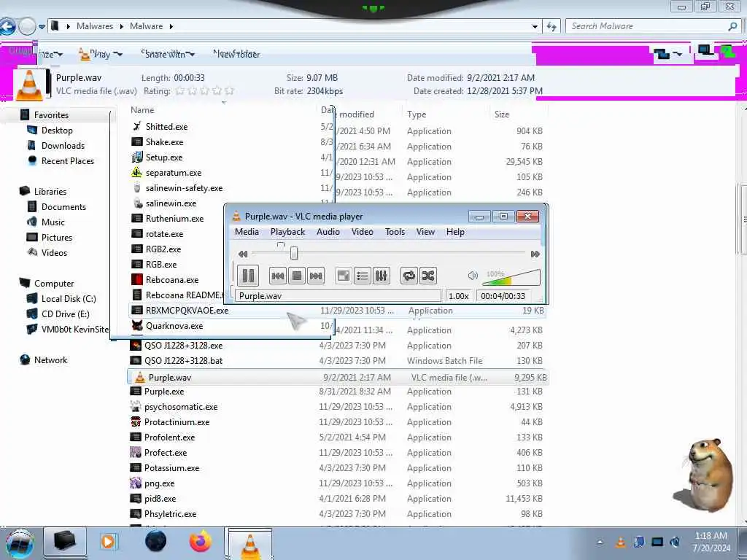The image size is (747, 560).
Task: Skip to next media in VLC
Action: pyautogui.click(x=316, y=276)
